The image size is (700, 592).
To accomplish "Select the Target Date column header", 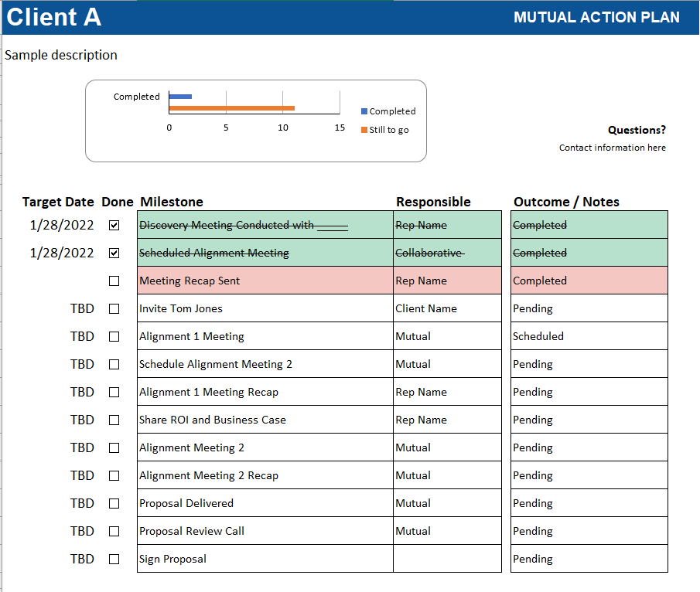I will [x=58, y=202].
